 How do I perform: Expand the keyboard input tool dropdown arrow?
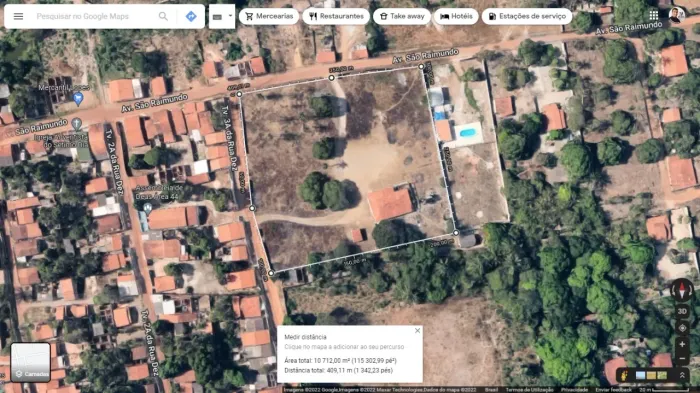[x=230, y=16]
